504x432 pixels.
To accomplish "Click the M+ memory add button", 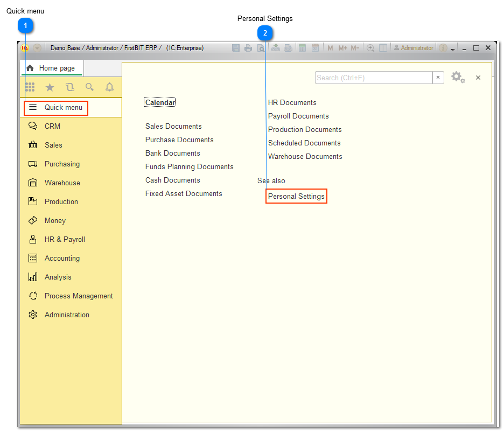I will (x=342, y=48).
